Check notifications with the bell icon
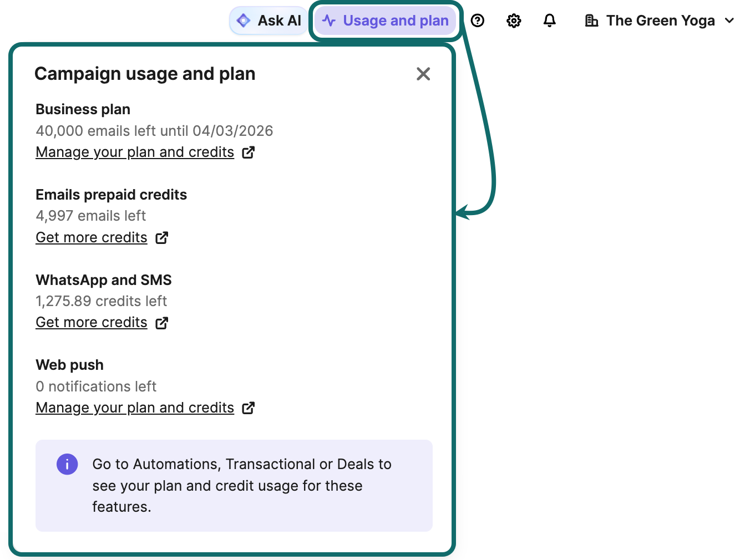This screenshot has height=560, width=750. (x=549, y=20)
